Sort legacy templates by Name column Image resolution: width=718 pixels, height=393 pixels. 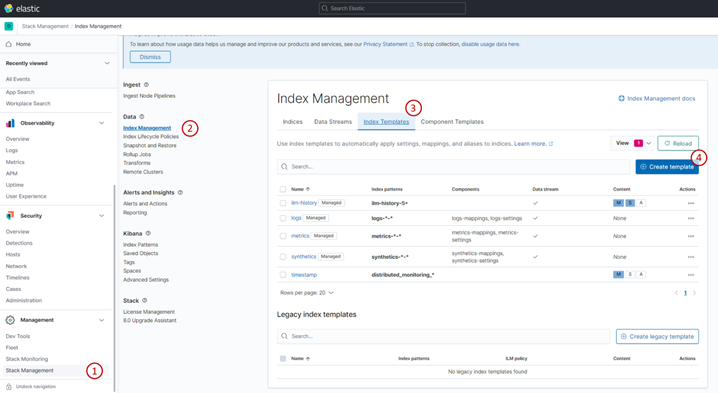[300, 359]
